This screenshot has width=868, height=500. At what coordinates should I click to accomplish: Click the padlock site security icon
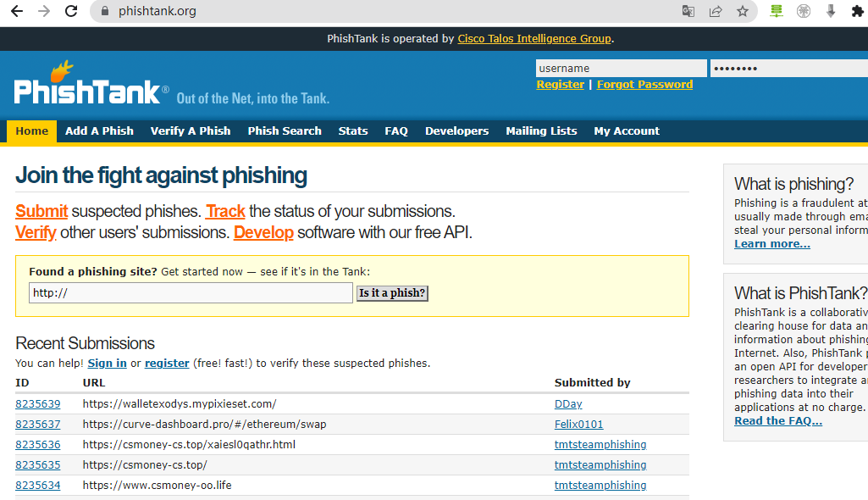[x=104, y=11]
